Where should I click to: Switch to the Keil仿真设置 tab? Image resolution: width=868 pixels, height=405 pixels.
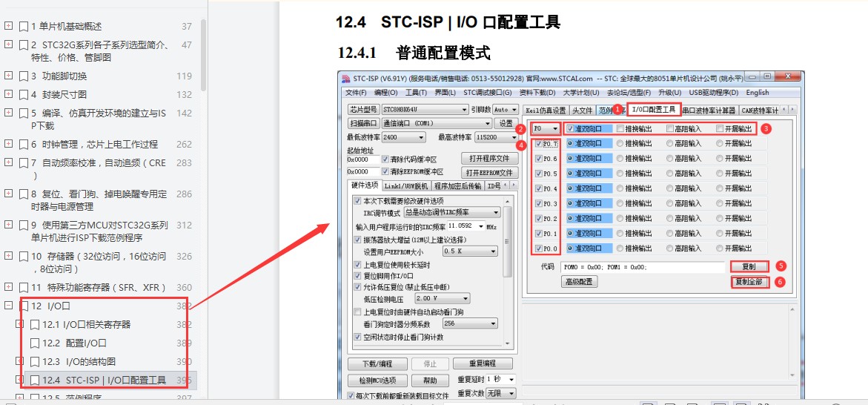click(x=546, y=111)
